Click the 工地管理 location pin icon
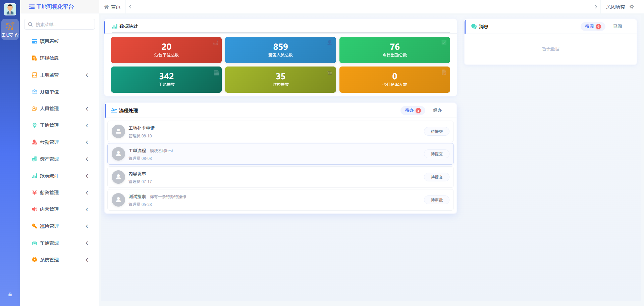Image resolution: width=644 pixels, height=306 pixels. 35,125
